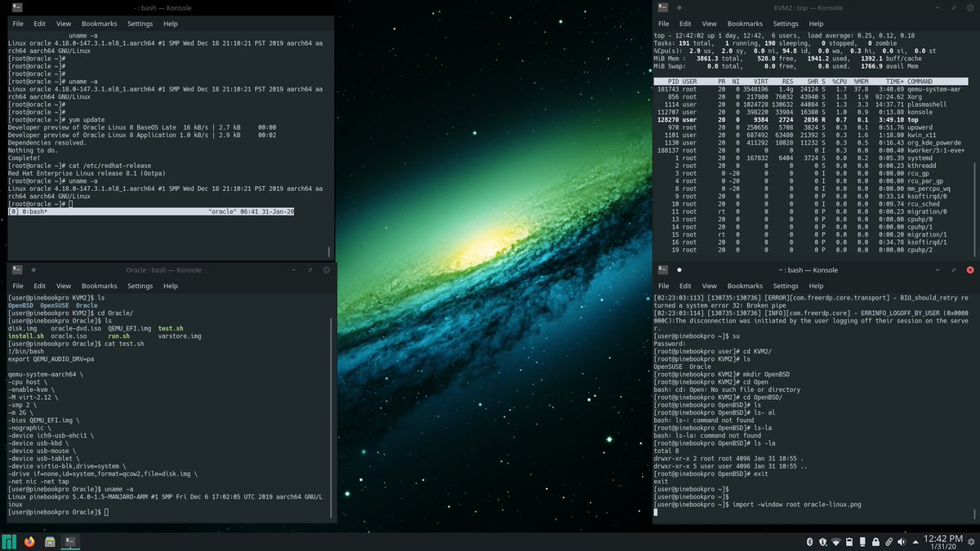This screenshot has height=551, width=980.
Task: Open View menu in 'KVM2 : top' Konsole
Action: tap(710, 24)
